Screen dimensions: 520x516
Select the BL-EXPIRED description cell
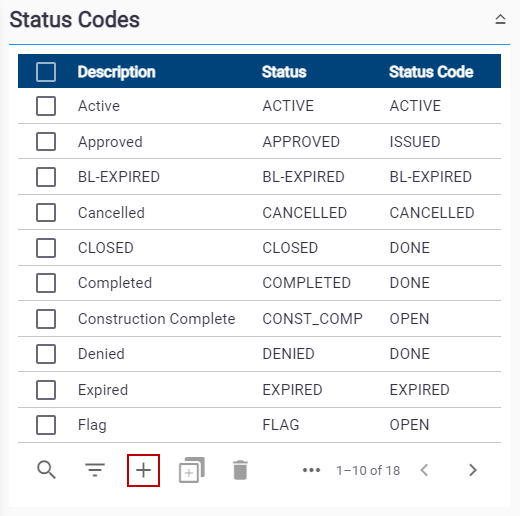pos(119,177)
